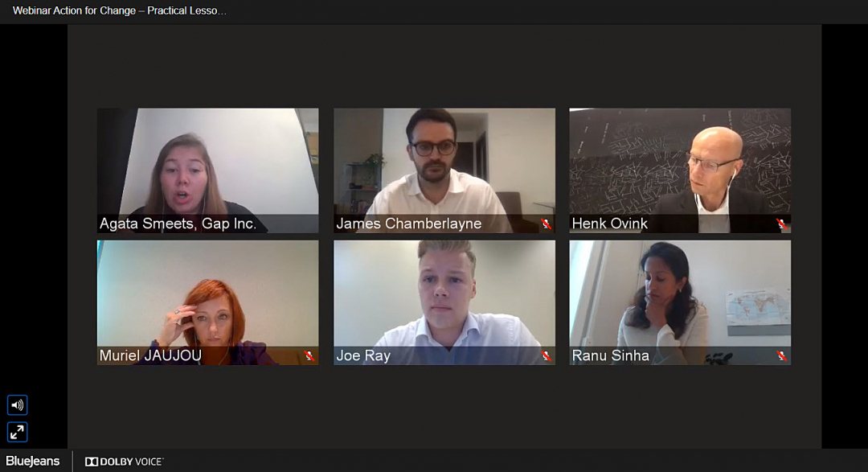
Task: Click Muriel JAUJOU's muted microphone icon
Action: click(x=309, y=355)
